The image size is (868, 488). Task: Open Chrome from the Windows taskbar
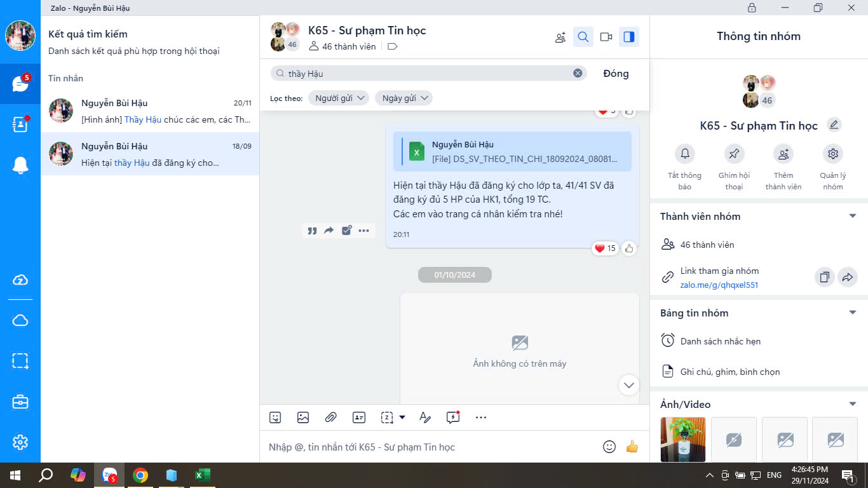click(x=140, y=475)
